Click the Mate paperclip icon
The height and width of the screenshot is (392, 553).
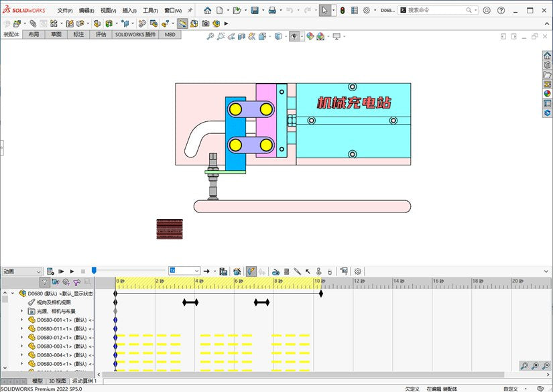pos(33,23)
